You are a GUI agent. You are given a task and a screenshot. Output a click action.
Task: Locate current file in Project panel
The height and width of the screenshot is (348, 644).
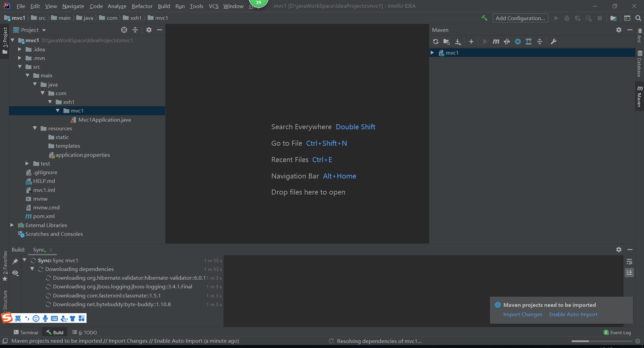(x=124, y=30)
